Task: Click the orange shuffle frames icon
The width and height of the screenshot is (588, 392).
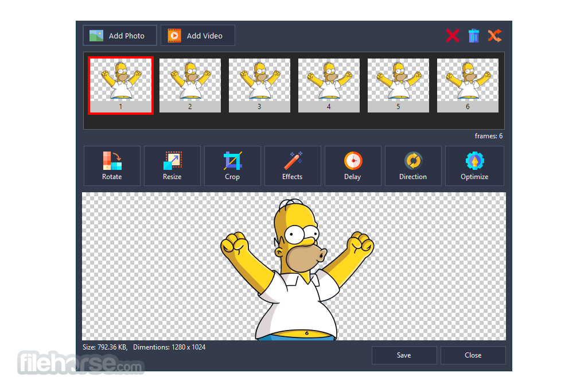Action: coord(494,36)
